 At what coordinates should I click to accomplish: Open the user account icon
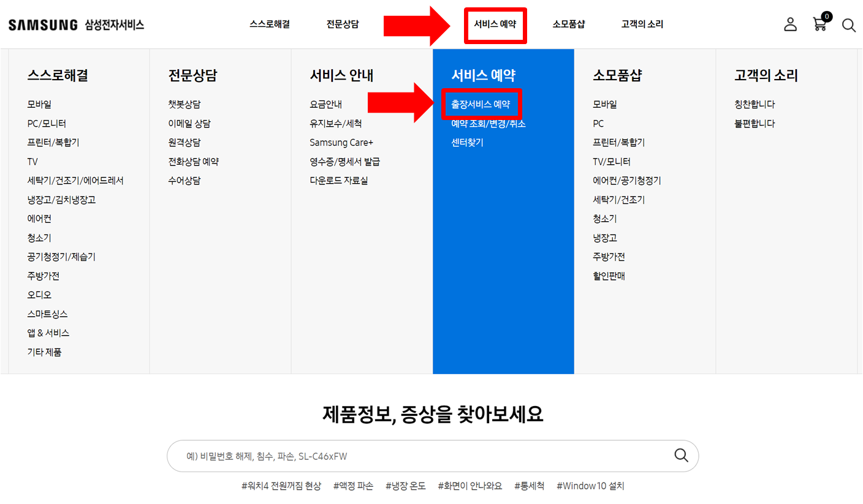point(791,24)
